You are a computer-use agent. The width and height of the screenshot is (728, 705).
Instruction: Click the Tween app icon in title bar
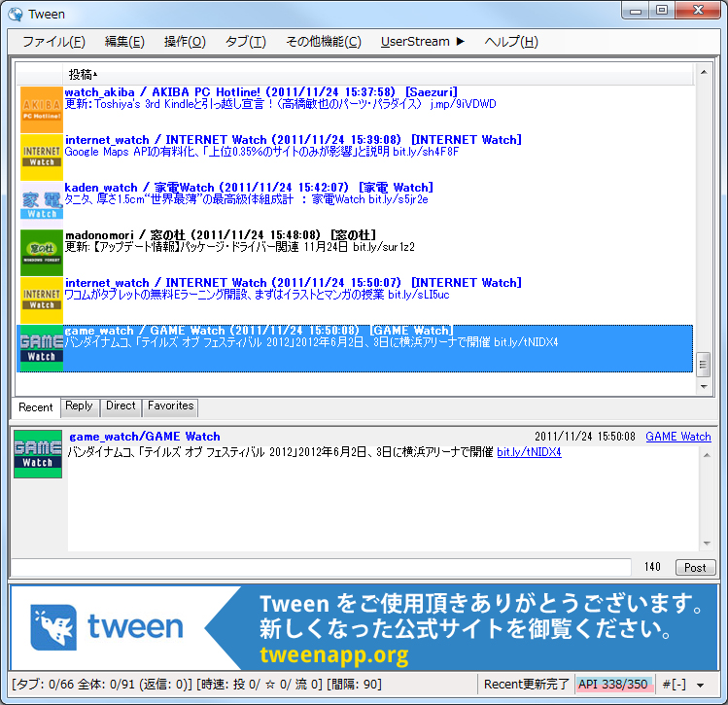(x=16, y=15)
